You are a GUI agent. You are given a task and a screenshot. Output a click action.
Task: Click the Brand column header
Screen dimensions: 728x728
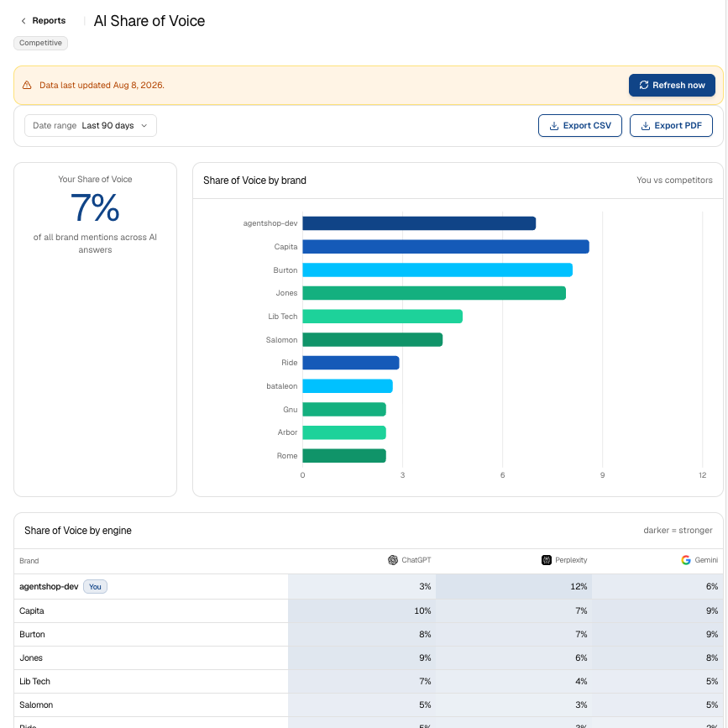coord(29,561)
